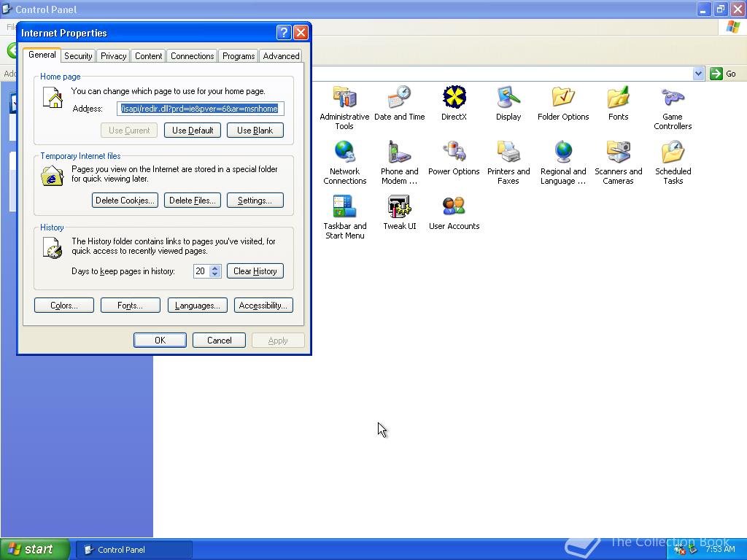Switch to the Content tab
The width and height of the screenshot is (747, 560).
point(148,56)
